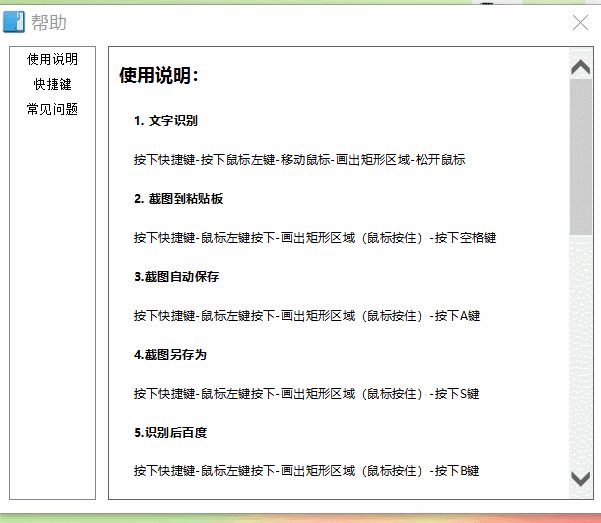Click the heading 1. 文字识别

[x=166, y=121]
